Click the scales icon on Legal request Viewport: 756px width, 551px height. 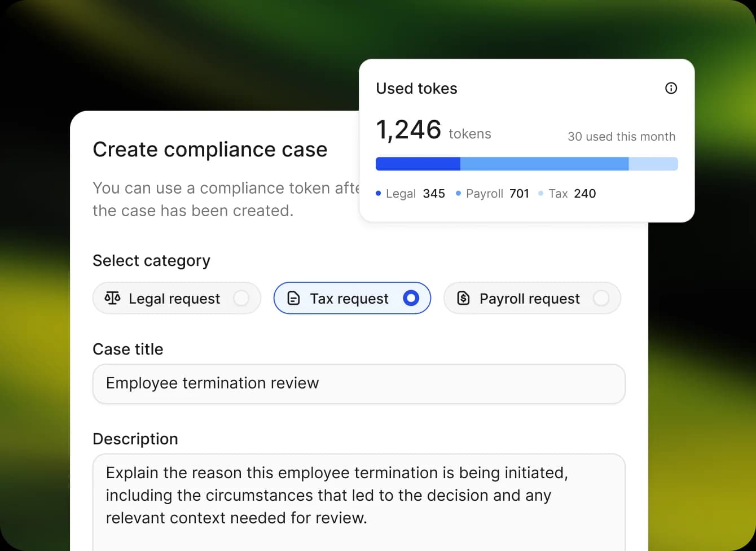point(112,298)
